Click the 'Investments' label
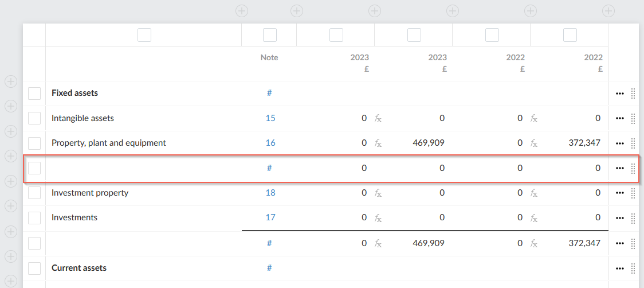The width and height of the screenshot is (644, 288). (74, 217)
